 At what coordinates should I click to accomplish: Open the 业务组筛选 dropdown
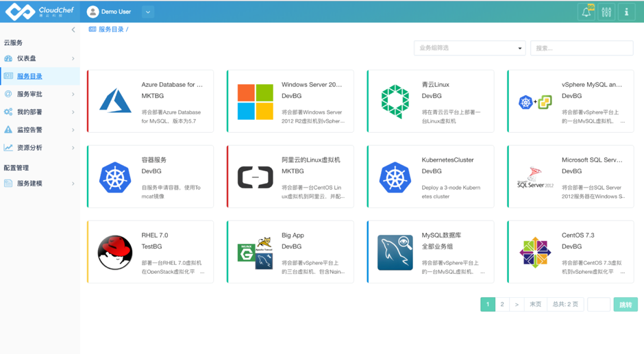(469, 48)
